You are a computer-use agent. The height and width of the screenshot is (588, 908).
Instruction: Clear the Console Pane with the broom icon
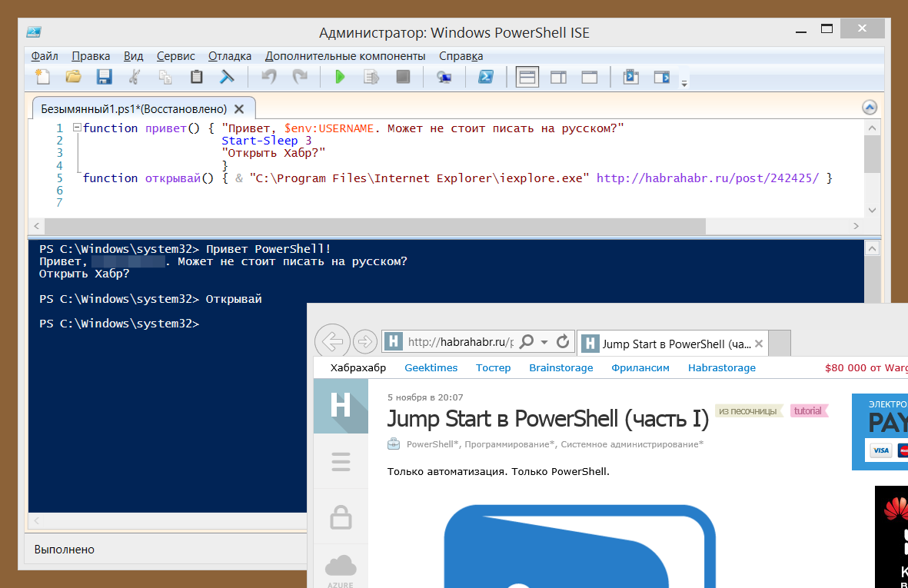(x=227, y=77)
